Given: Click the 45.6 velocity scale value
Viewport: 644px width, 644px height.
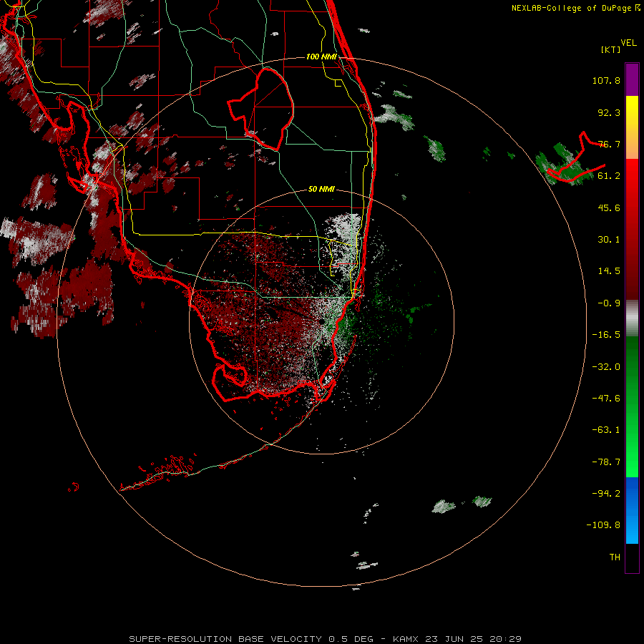Looking at the screenshot, I should 609,208.
